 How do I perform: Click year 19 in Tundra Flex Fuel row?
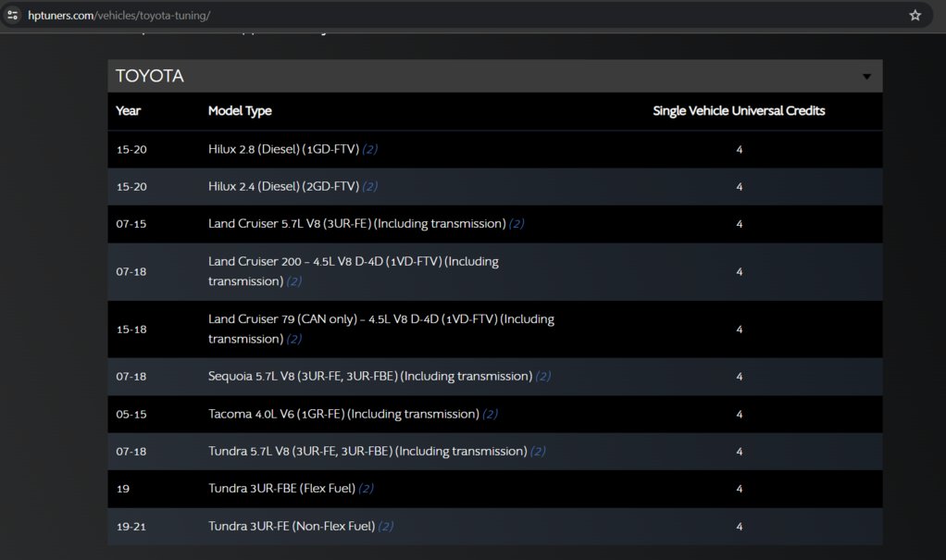click(x=122, y=489)
